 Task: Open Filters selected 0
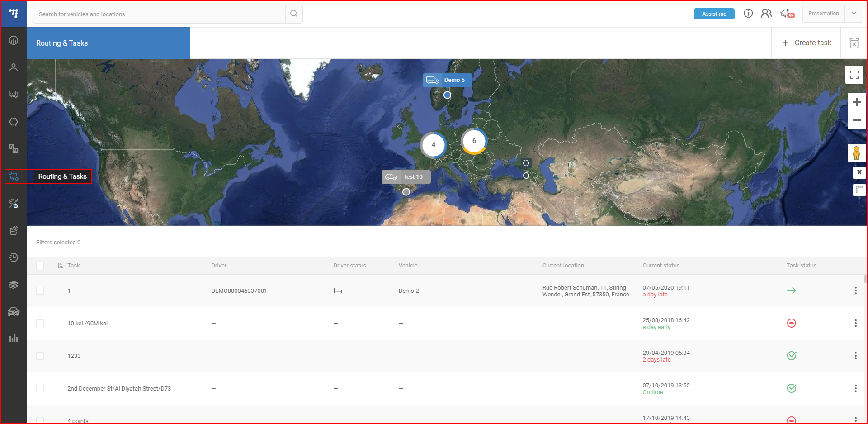[58, 243]
